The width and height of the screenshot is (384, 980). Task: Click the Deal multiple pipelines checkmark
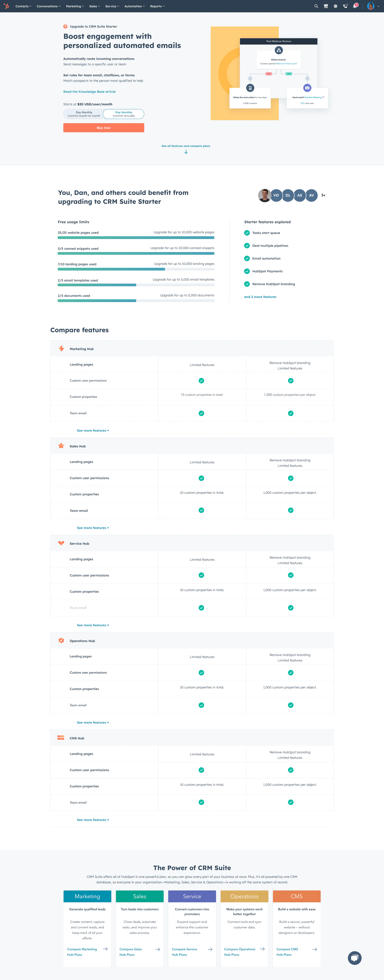coord(247,245)
